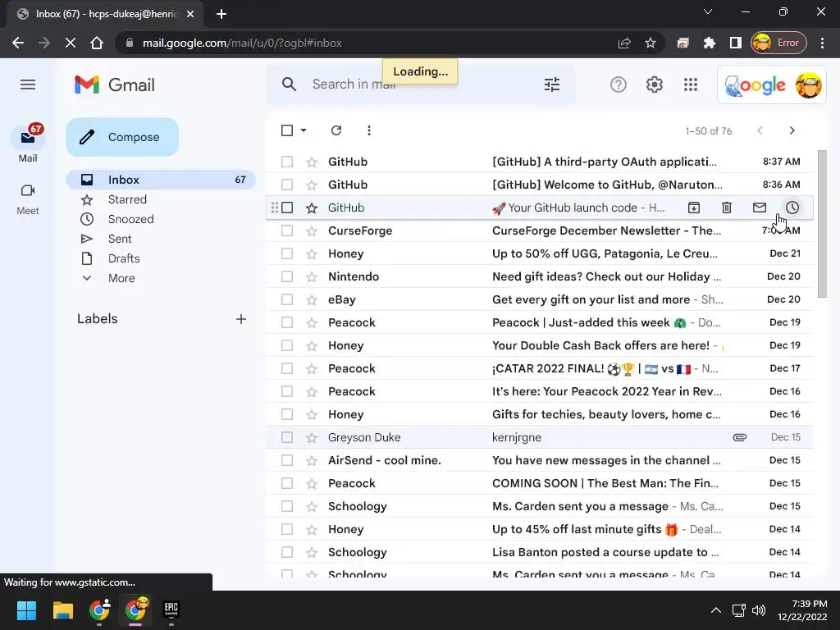This screenshot has width=840, height=630.
Task: Open the Chrome three-dot menu
Action: (x=822, y=43)
